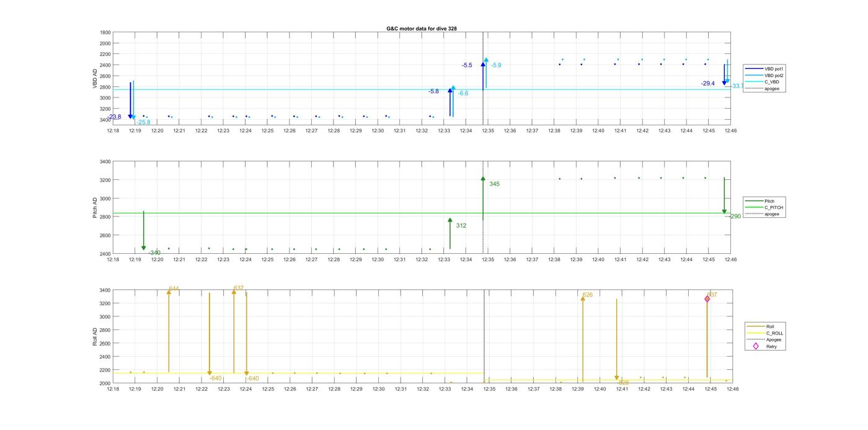This screenshot has width=868, height=430.
Task: Click the '-5.5' VBD data label
Action: 467,65
